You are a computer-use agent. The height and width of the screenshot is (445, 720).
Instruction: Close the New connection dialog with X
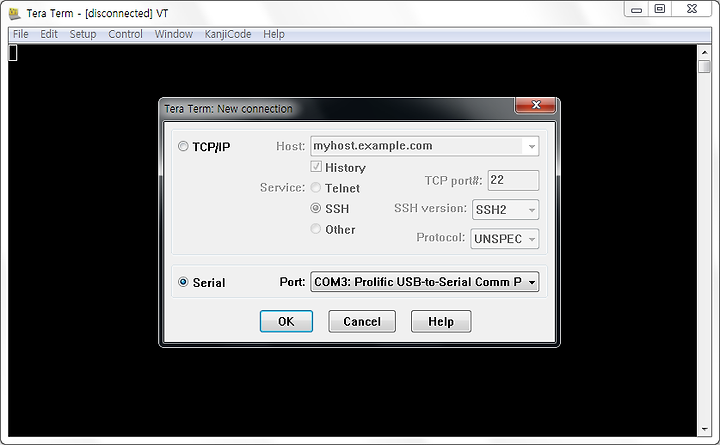[x=535, y=105]
